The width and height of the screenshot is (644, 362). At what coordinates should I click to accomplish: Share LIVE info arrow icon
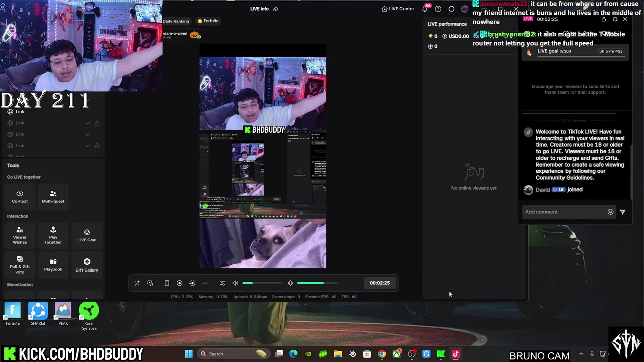pos(275,9)
